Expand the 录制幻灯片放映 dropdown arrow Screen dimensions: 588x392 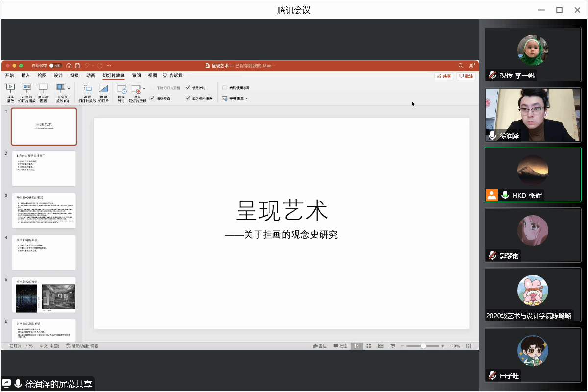[x=144, y=88]
